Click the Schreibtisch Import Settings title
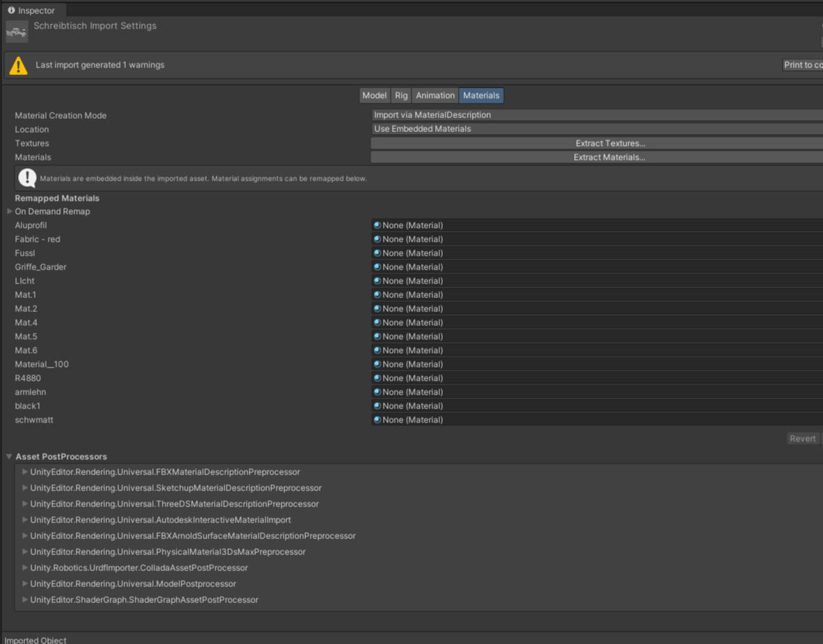 [x=95, y=26]
